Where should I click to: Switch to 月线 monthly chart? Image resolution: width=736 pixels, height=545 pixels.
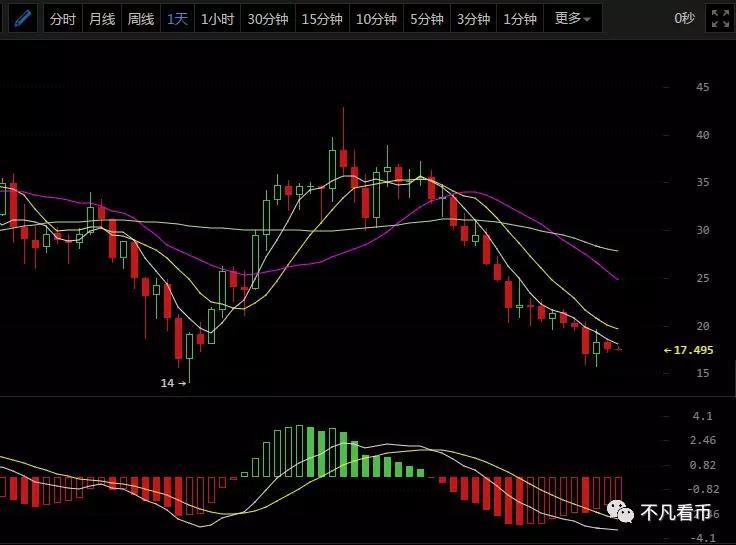tap(102, 19)
